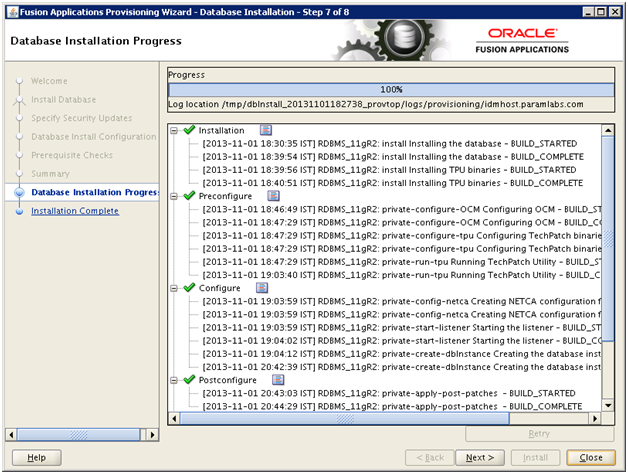Click the disabled Back button

tap(430, 458)
